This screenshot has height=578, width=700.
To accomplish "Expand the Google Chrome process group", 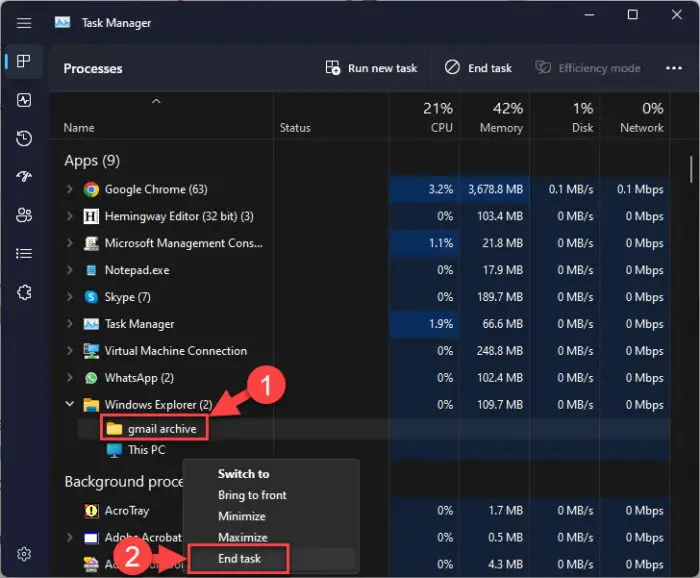I will [x=69, y=189].
